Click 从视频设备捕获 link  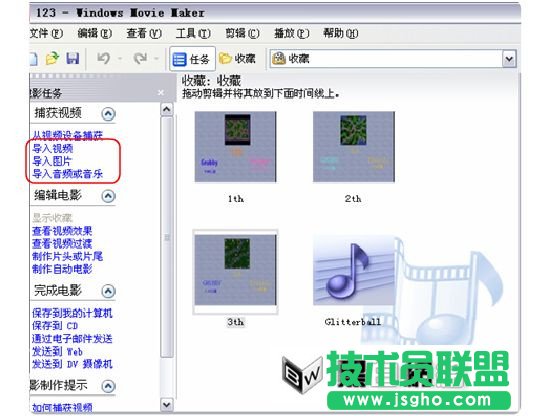coord(67,135)
